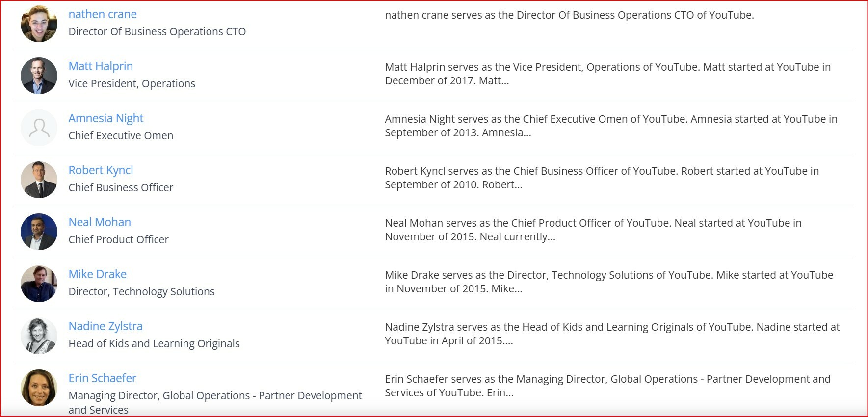Click Mike Drake's bio summary text

click(609, 282)
